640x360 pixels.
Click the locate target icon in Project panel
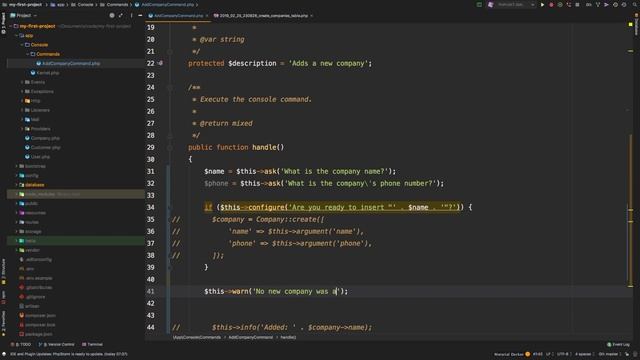112,16
